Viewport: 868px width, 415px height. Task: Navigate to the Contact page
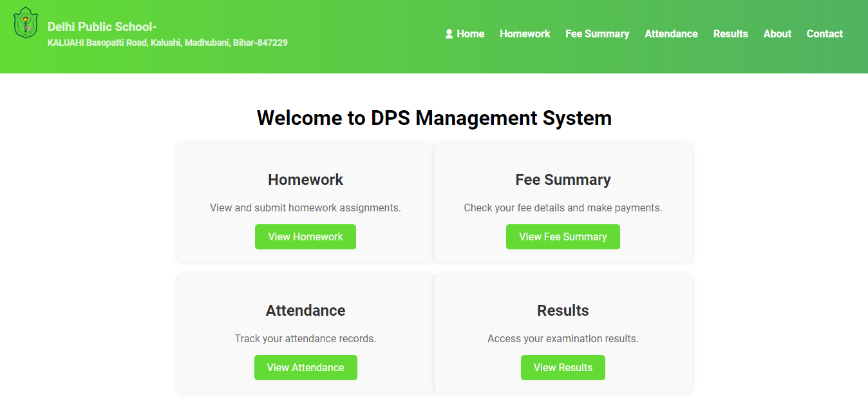tap(824, 34)
